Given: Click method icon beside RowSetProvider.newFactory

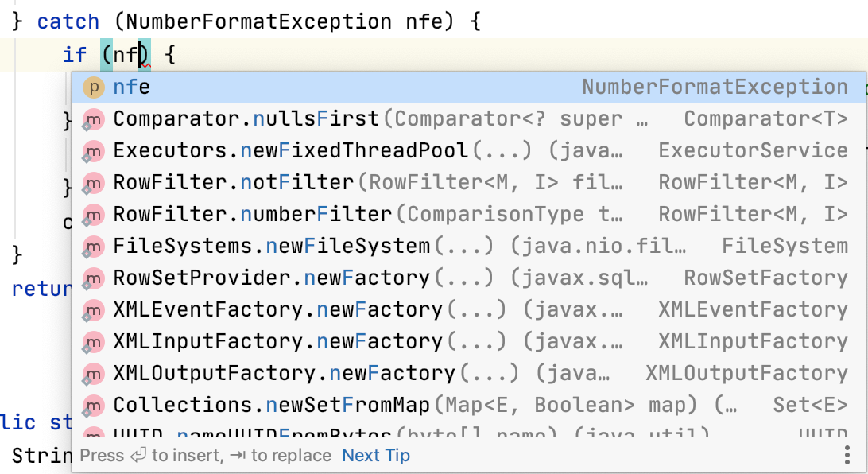Looking at the screenshot, I should 94,278.
